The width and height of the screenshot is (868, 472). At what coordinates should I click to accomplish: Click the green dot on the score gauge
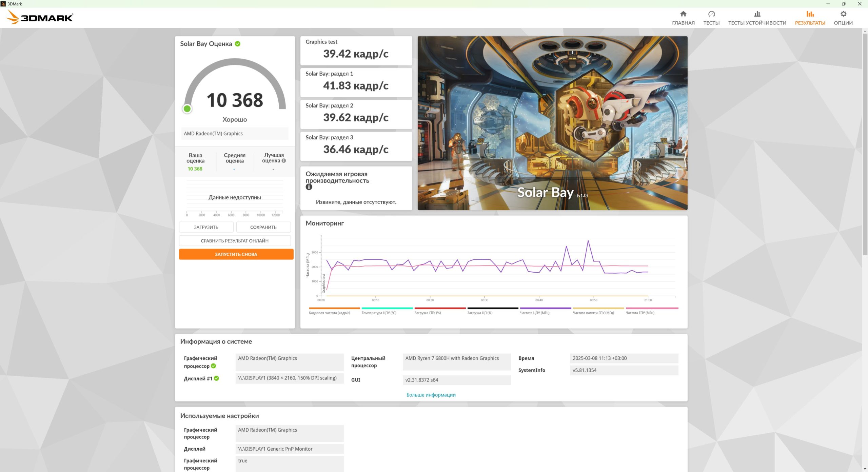pos(187,109)
